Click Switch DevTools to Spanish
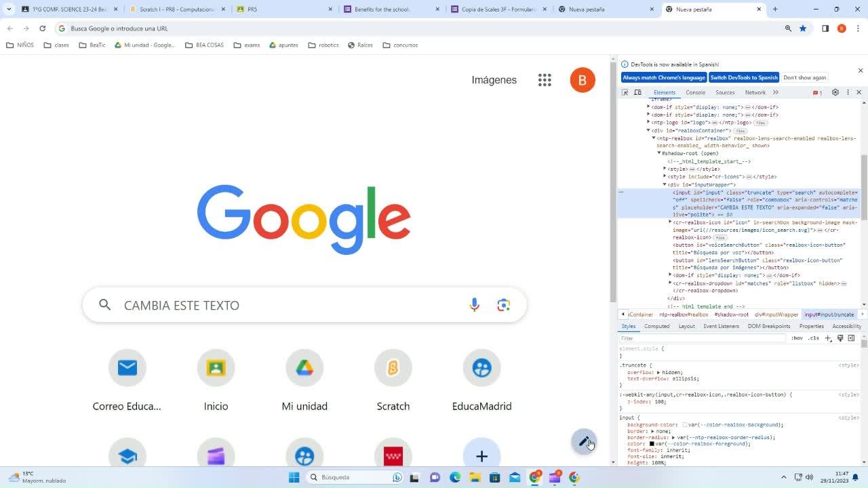The height and width of the screenshot is (488, 868). 744,77
